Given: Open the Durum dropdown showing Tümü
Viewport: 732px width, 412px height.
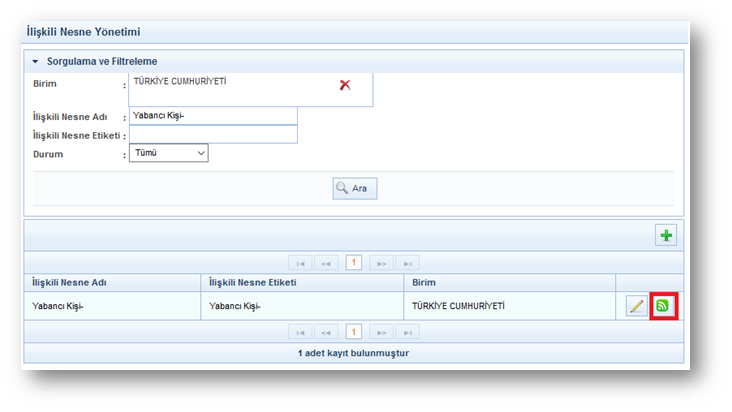Looking at the screenshot, I should pos(168,153).
